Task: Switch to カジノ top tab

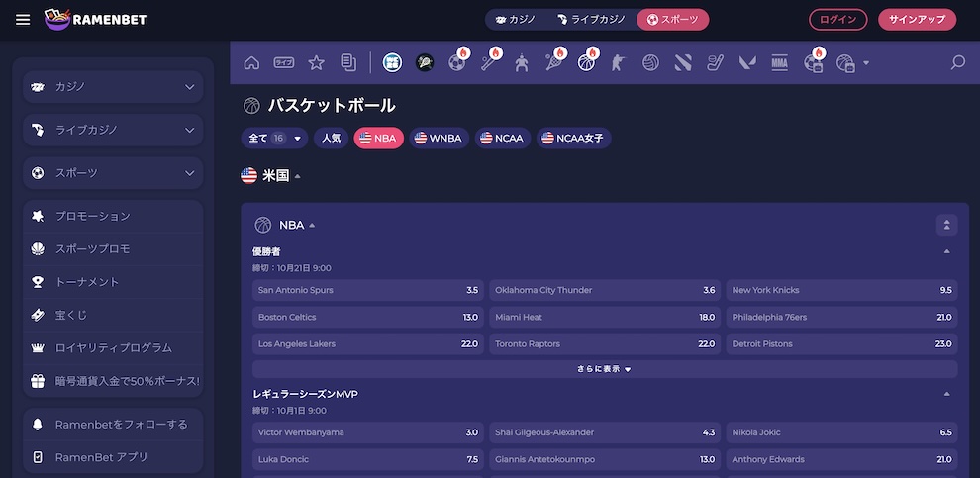Action: coord(517,20)
